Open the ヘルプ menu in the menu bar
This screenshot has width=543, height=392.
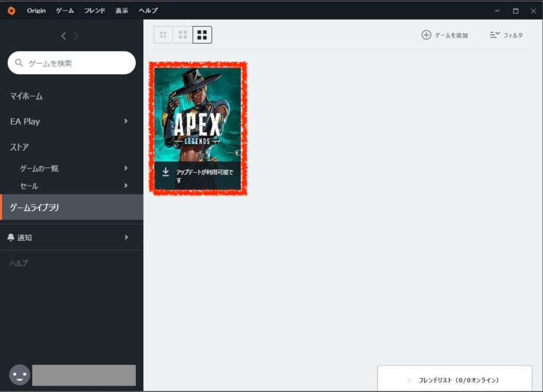148,11
